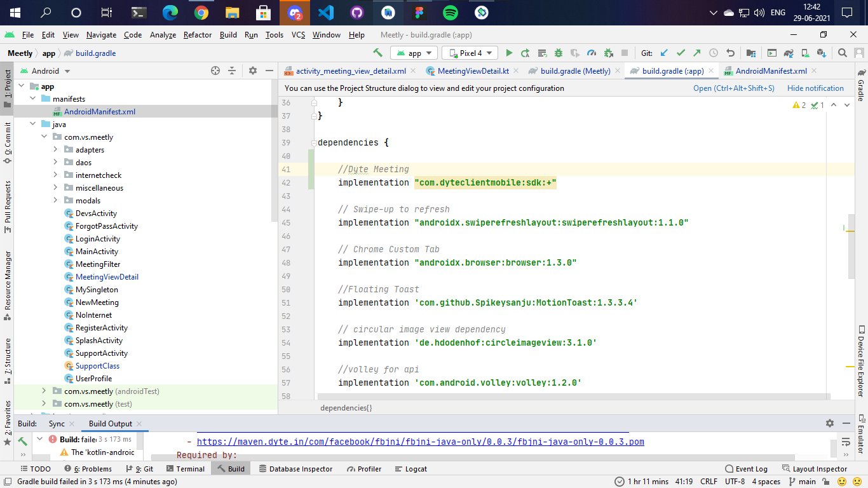
Task: Click Apply Changes and Restart Activity icon
Action: click(x=526, y=53)
